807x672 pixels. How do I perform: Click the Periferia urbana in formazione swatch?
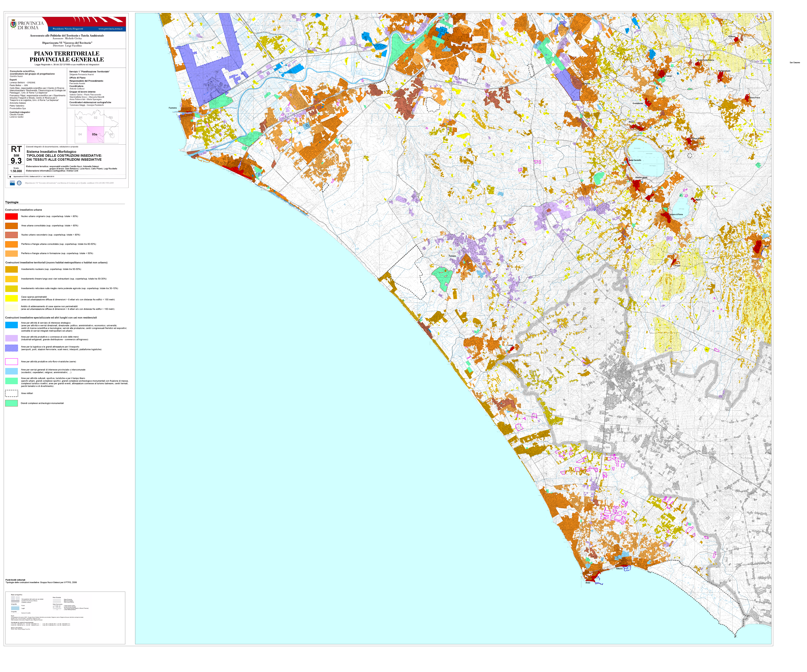coord(12,254)
